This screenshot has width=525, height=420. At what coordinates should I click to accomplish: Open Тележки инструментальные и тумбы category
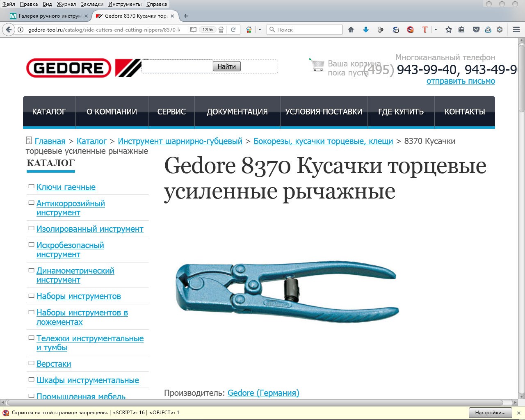point(90,343)
